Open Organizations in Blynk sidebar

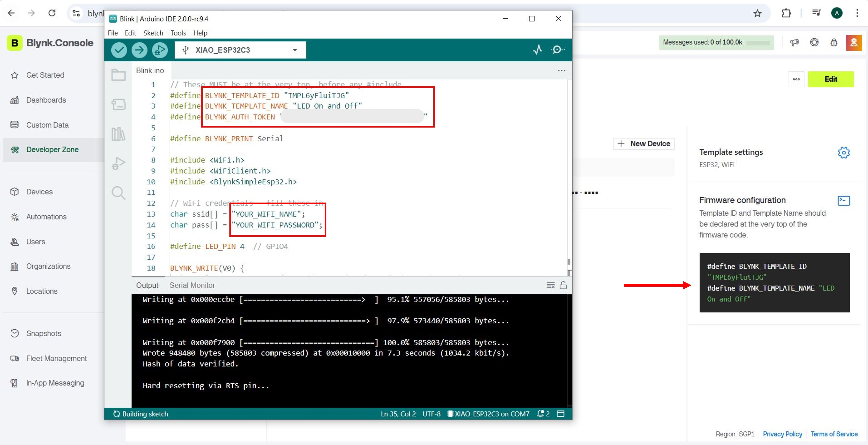(x=48, y=266)
